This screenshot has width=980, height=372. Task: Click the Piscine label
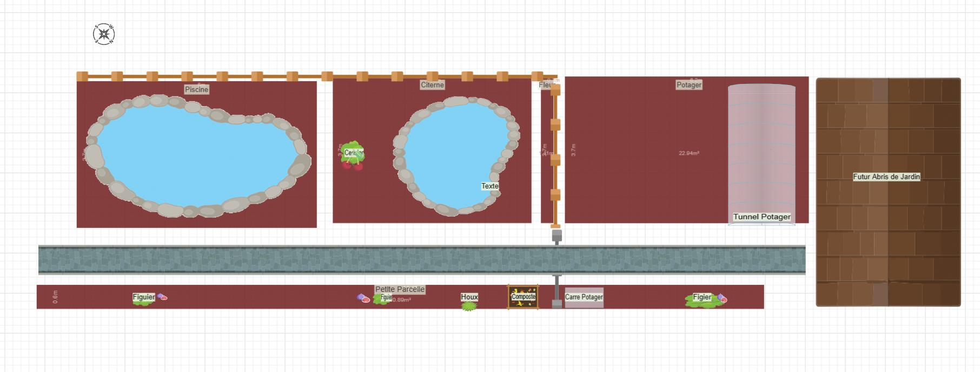(196, 89)
